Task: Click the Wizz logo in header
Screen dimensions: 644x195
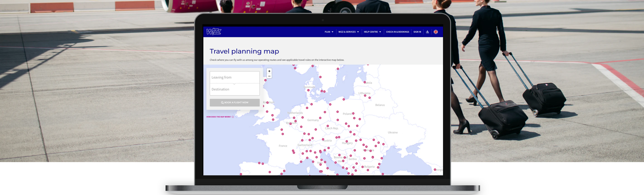Action: pyautogui.click(x=214, y=32)
